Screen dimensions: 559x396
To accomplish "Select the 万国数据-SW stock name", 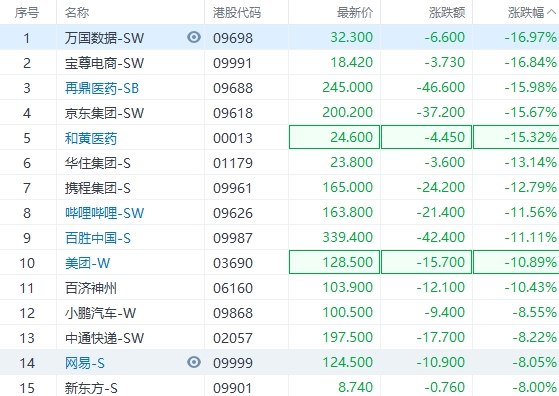I will (104, 38).
